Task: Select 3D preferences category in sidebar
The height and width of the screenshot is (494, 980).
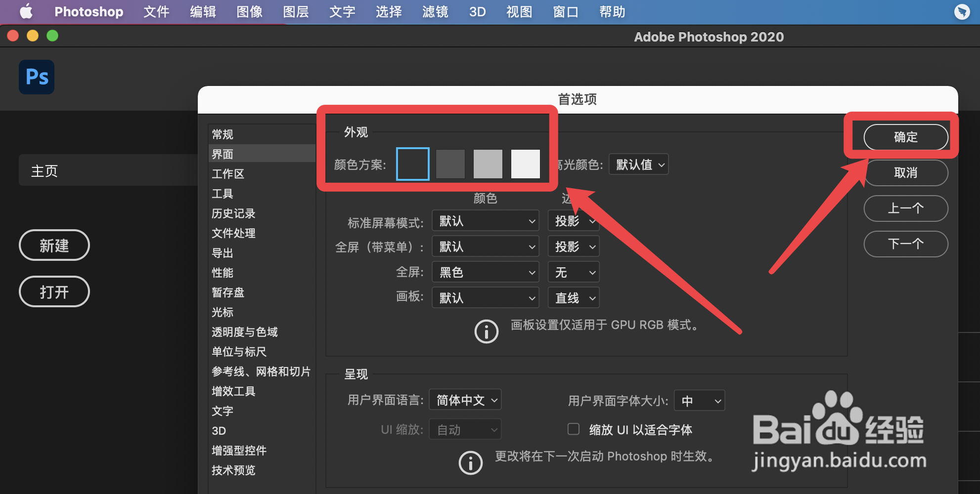Action: pos(262,430)
